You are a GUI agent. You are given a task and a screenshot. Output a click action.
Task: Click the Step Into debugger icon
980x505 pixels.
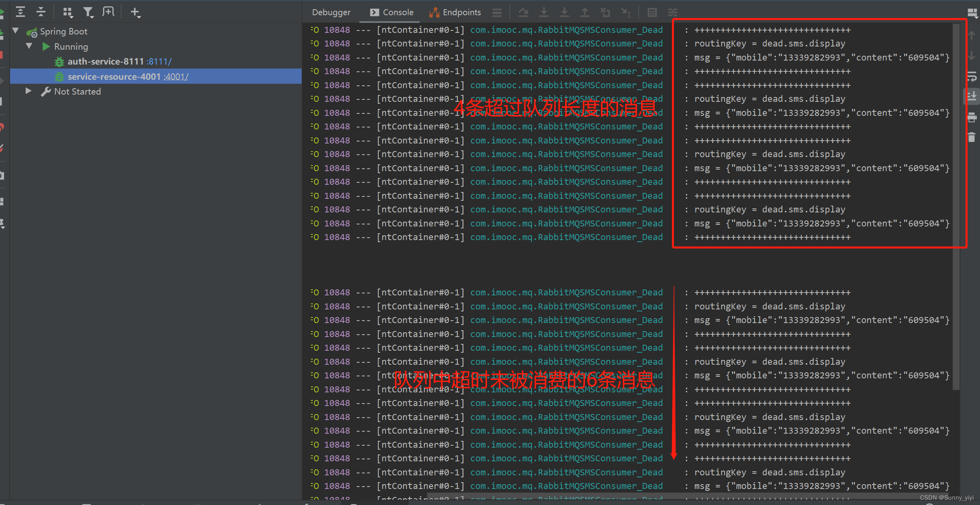pos(544,13)
